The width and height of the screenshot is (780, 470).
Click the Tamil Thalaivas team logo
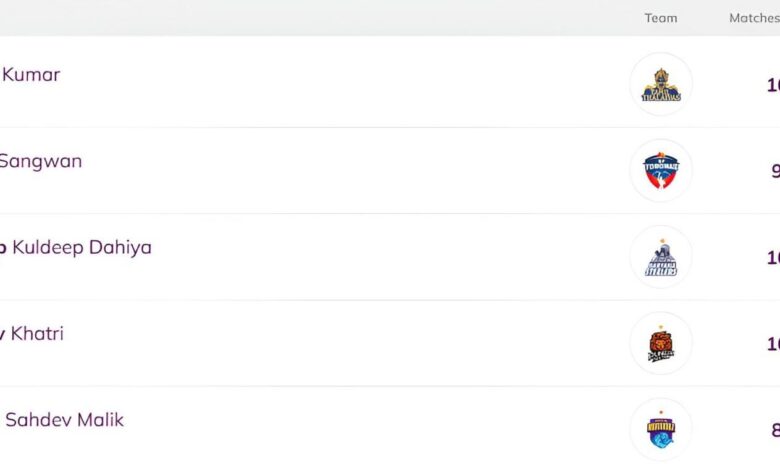[661, 84]
